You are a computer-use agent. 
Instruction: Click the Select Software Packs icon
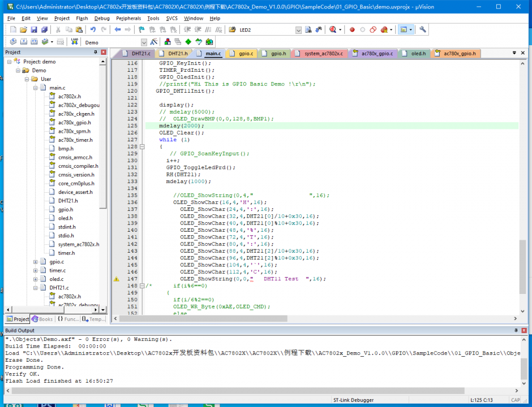199,42
